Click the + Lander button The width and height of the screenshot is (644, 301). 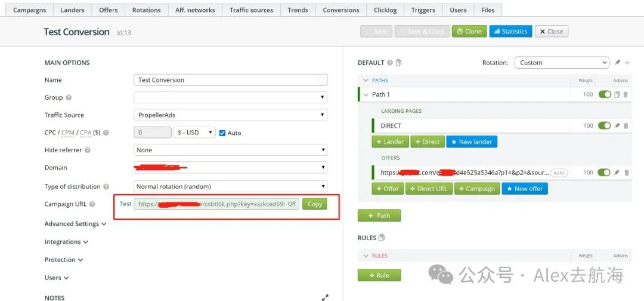pos(390,142)
